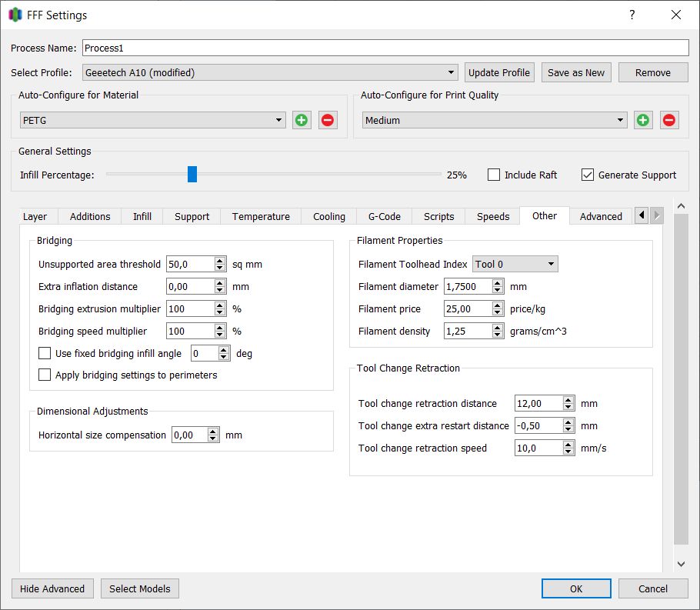
Task: Add new print quality with green plus icon
Action: tap(643, 120)
